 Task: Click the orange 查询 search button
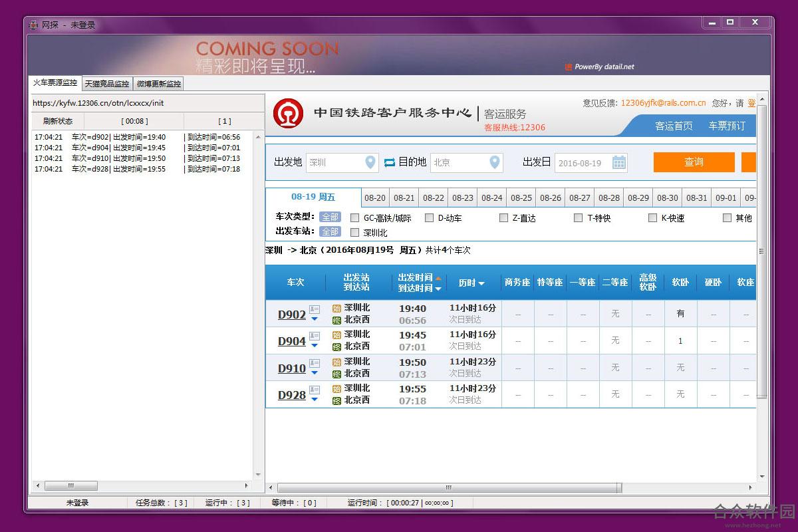[694, 162]
